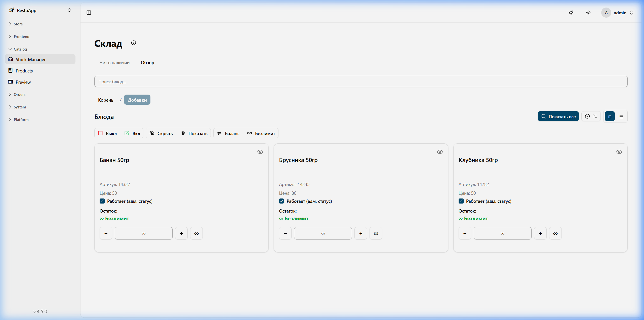This screenshot has height=320, width=644.
Task: Uncheck Работает checkbox for Банан 50гр
Action: tap(102, 201)
